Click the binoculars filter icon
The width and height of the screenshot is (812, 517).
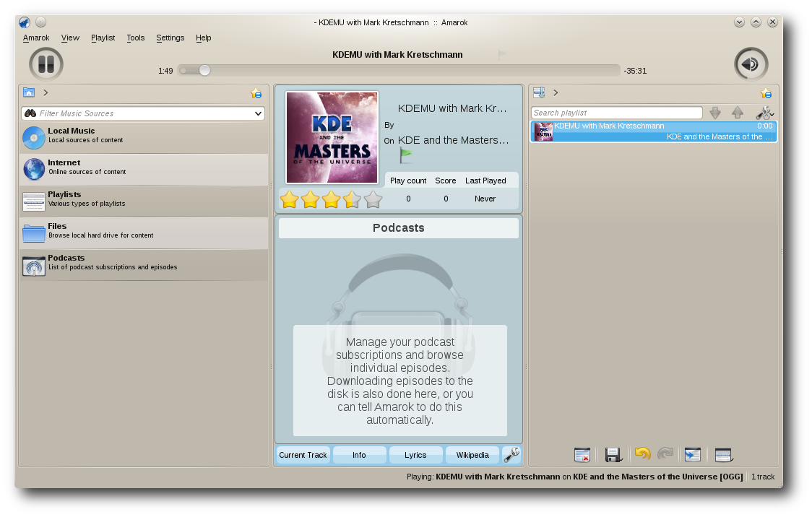[x=30, y=113]
